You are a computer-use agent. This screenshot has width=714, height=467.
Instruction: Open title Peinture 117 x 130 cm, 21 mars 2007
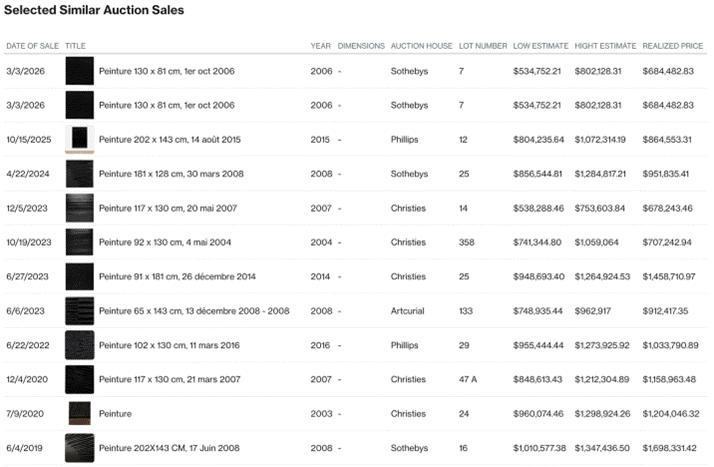(x=165, y=379)
